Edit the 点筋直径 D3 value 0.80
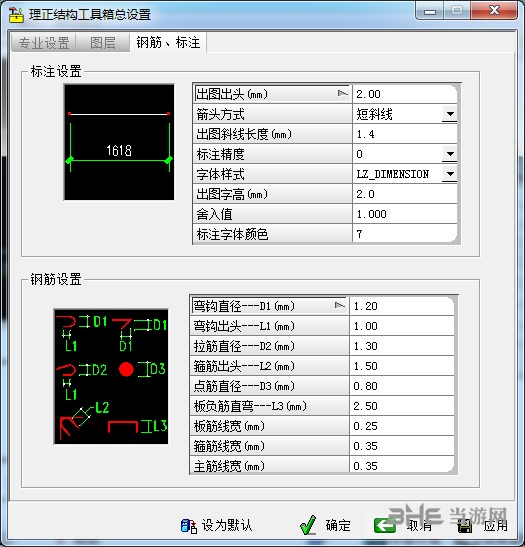 pyautogui.click(x=402, y=386)
